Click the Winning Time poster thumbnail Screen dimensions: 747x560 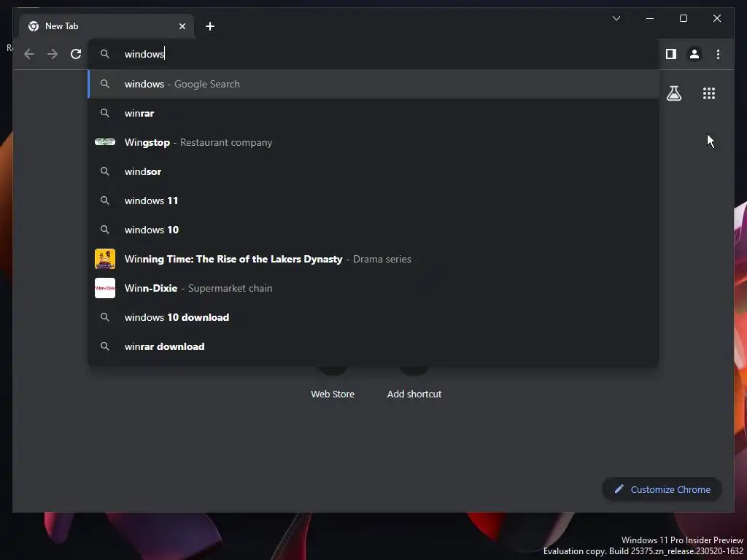[x=105, y=259]
